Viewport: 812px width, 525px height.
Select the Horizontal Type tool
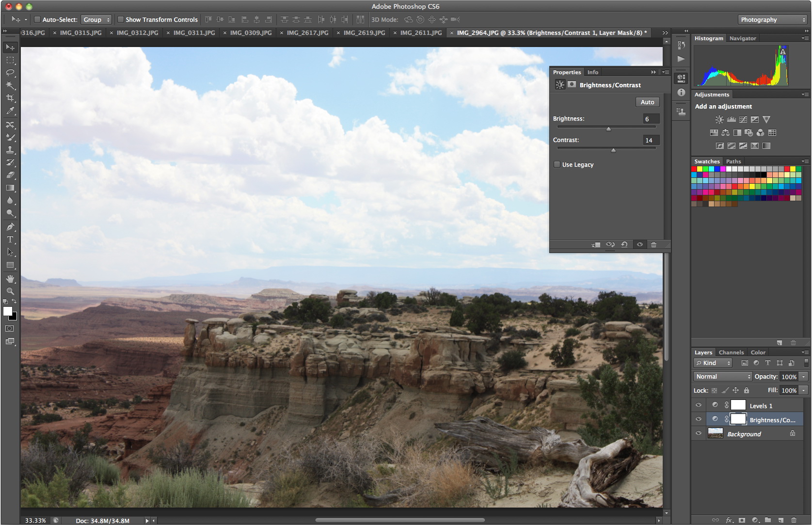pyautogui.click(x=11, y=239)
